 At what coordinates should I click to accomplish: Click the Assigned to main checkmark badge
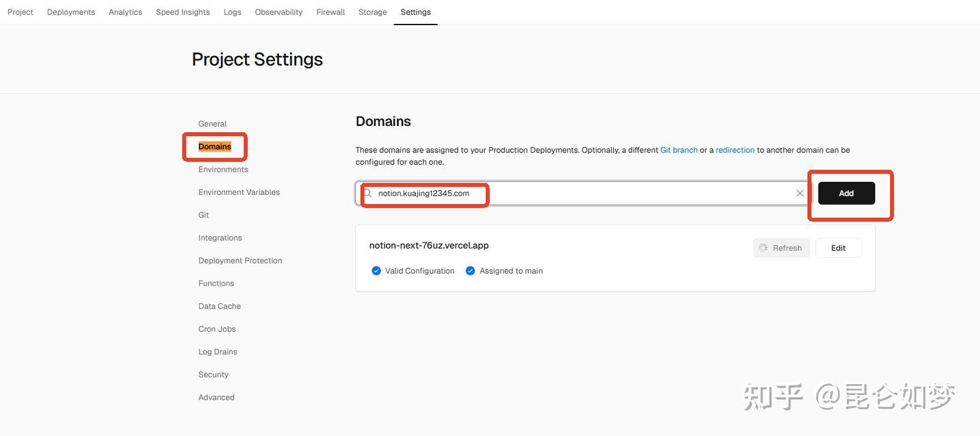click(470, 270)
